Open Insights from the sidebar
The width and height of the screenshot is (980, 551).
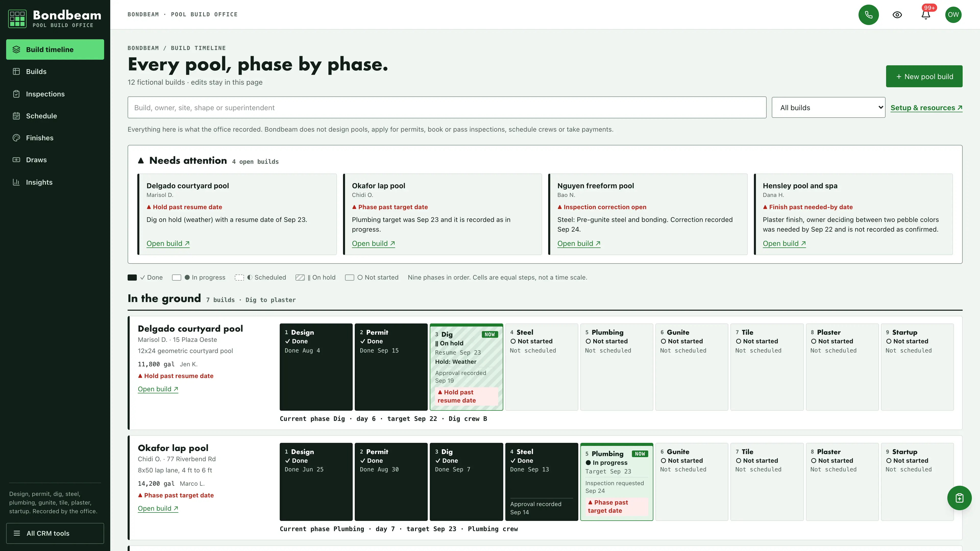pyautogui.click(x=55, y=182)
